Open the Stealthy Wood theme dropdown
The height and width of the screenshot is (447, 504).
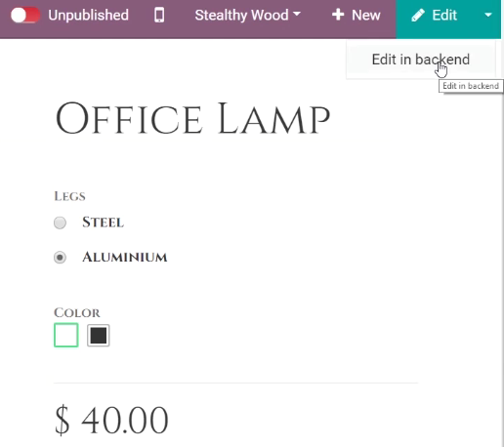point(247,15)
